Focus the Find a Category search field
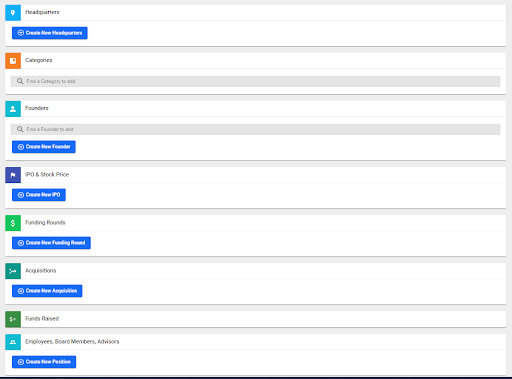 click(255, 81)
